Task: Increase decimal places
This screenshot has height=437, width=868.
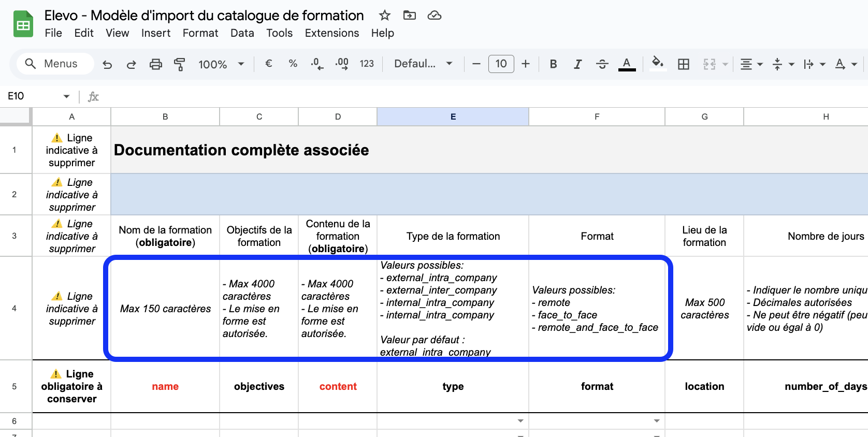Action: (x=342, y=64)
